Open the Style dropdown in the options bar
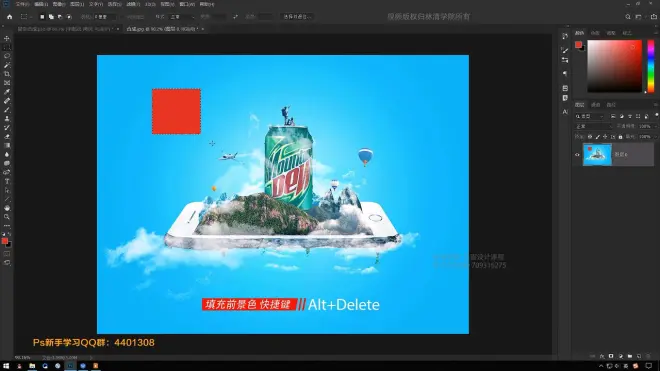 pos(181,17)
